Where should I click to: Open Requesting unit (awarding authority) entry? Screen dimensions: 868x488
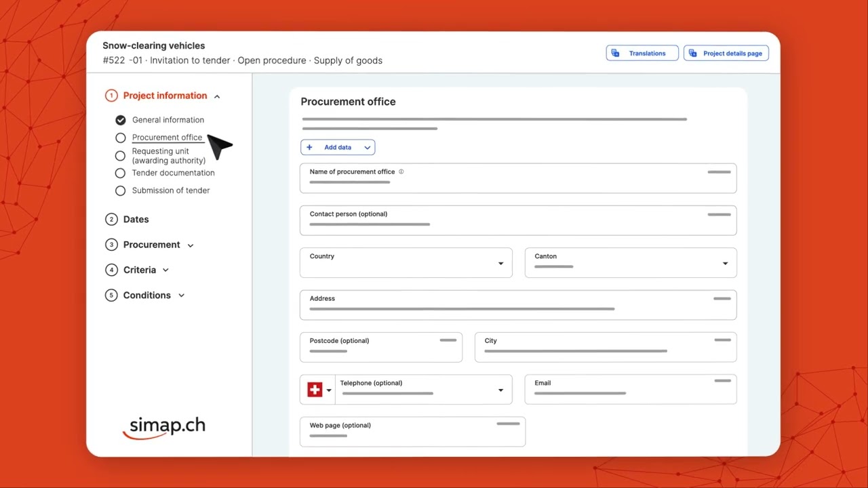pyautogui.click(x=169, y=156)
